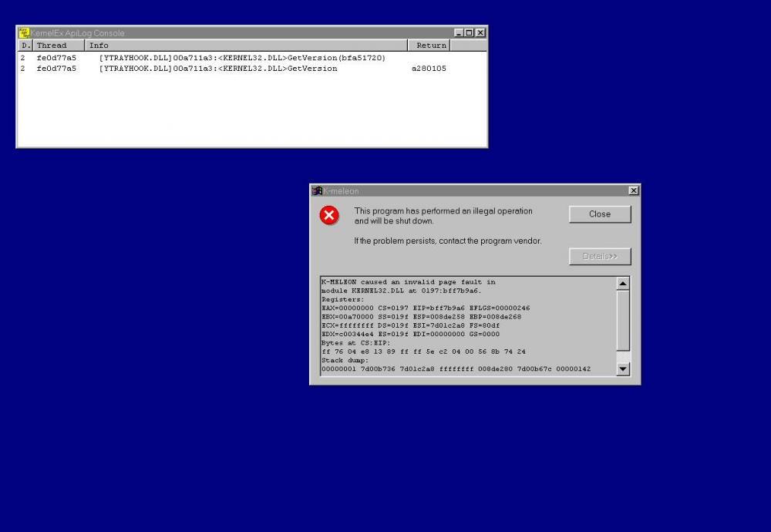This screenshot has width=771, height=532.
Task: Click the stack dump line starting 00000001 7d00b736
Action: (456, 369)
